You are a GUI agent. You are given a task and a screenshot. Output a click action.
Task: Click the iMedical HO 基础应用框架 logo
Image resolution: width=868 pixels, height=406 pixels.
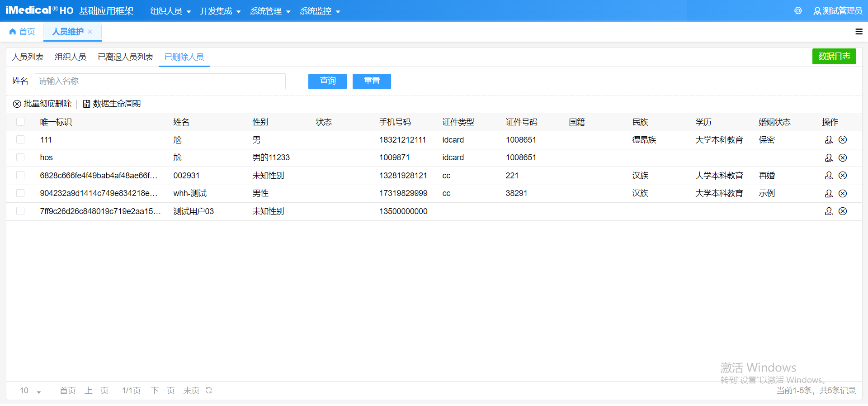(x=69, y=10)
